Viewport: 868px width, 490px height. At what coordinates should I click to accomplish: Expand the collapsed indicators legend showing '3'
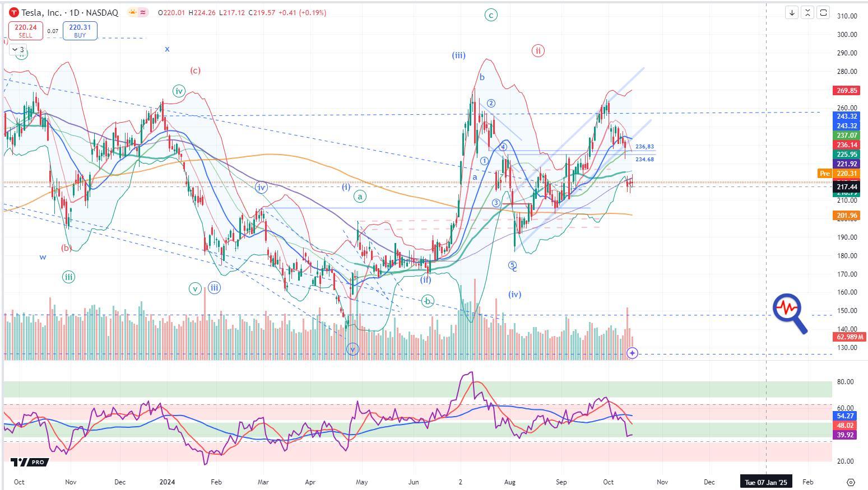18,50
